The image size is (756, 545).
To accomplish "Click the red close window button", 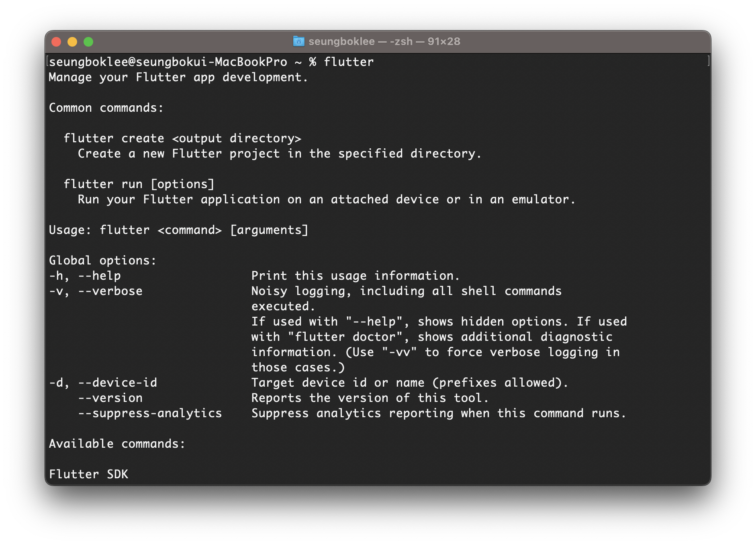I will [56, 42].
